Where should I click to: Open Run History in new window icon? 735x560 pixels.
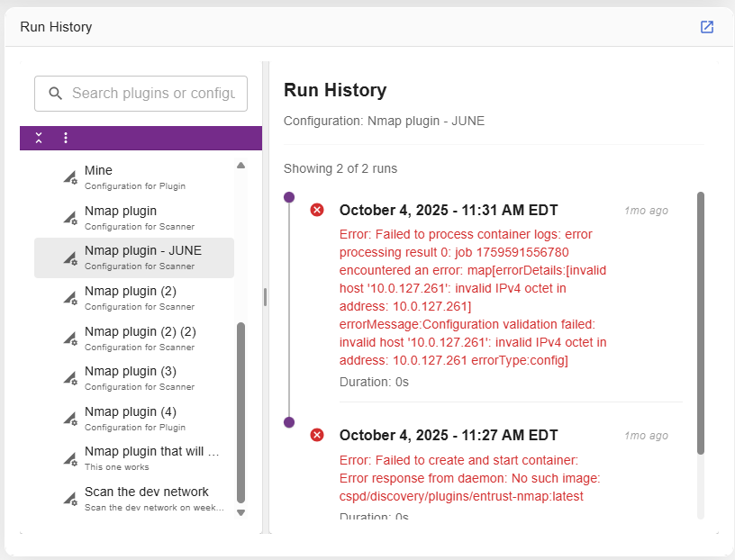(x=707, y=27)
